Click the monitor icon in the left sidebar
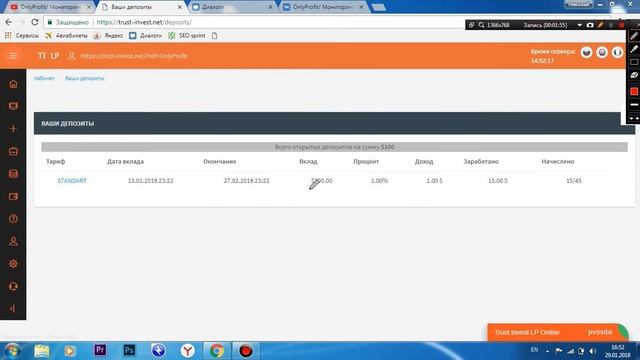640x360 pixels. [x=13, y=107]
